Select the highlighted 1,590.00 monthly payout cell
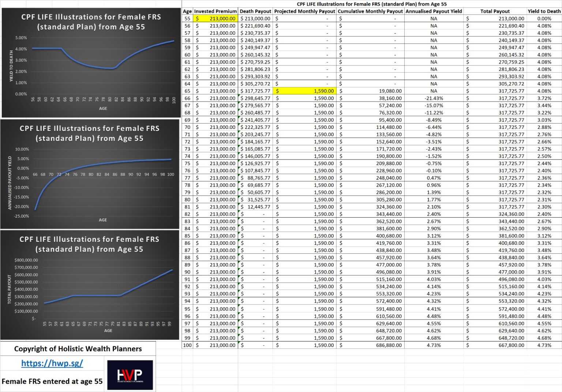This screenshot has width=562, height=392. coord(306,91)
